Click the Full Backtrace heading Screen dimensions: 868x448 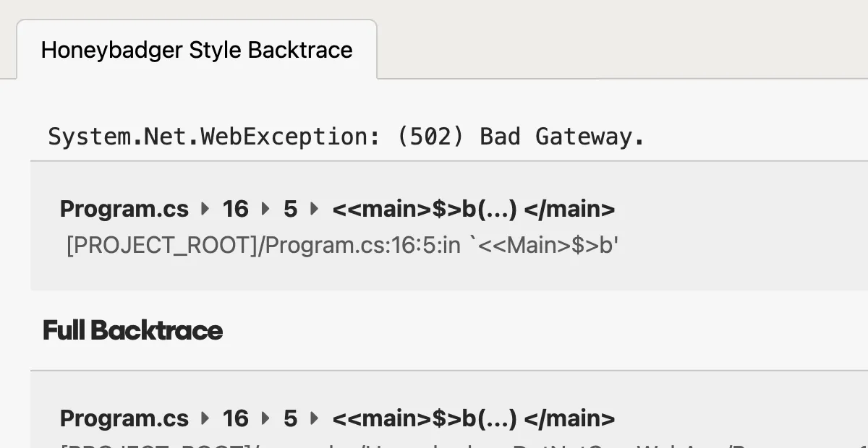pyautogui.click(x=132, y=330)
